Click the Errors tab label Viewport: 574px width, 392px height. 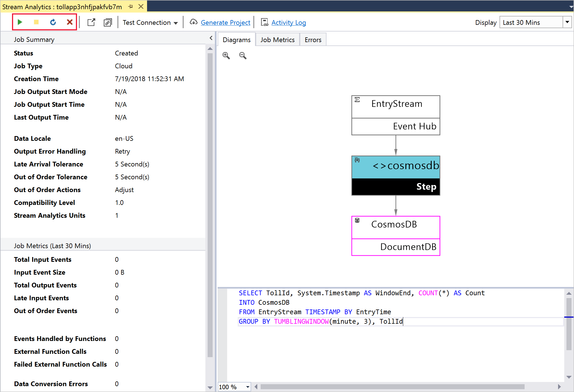point(312,39)
